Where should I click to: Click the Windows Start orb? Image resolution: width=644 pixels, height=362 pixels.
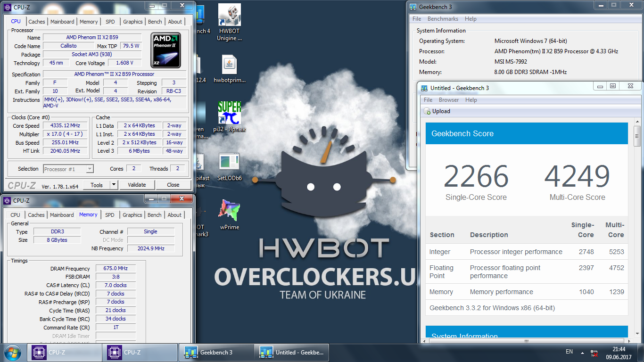(13, 352)
